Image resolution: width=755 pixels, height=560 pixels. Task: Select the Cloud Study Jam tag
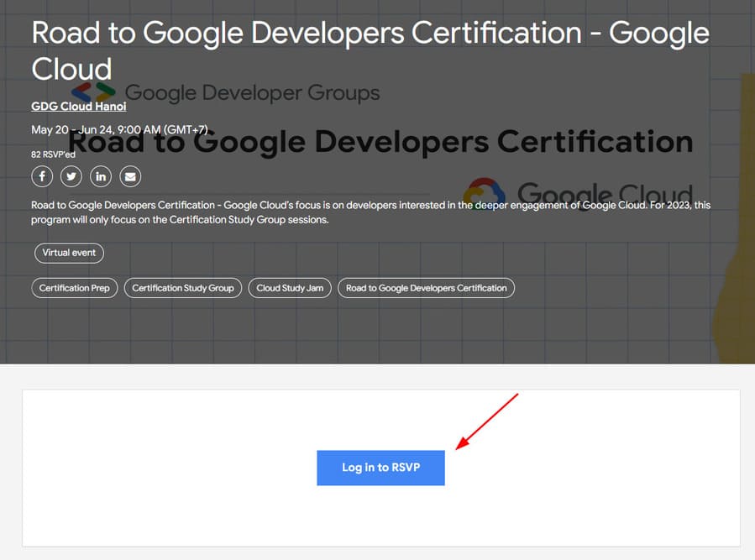pos(290,288)
